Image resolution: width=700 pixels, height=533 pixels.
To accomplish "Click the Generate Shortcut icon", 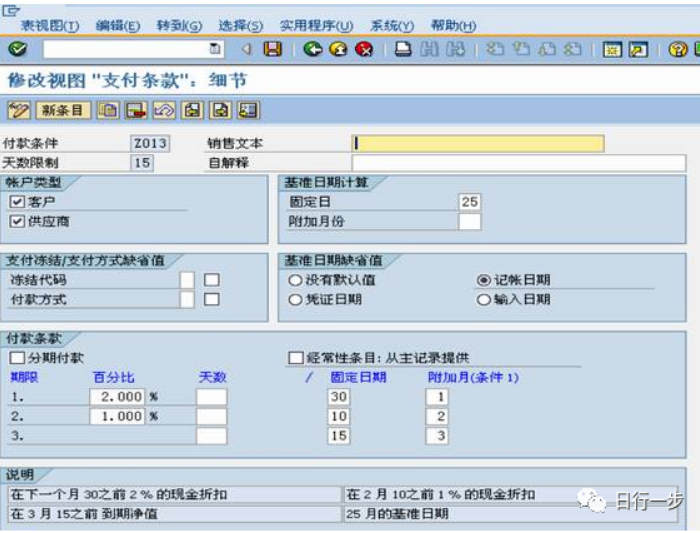I will point(638,49).
